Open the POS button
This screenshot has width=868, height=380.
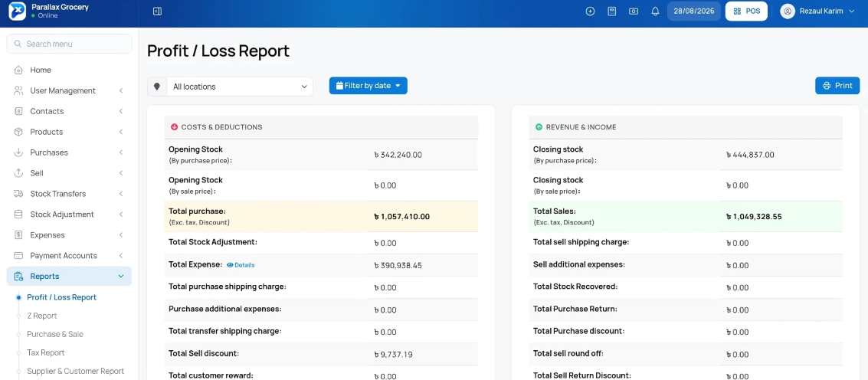(746, 11)
